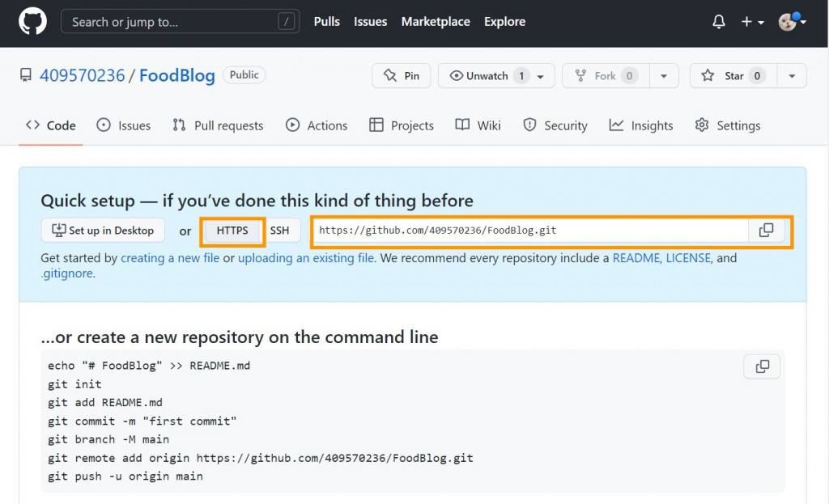
Task: Switch to the Code tab
Action: pos(51,125)
